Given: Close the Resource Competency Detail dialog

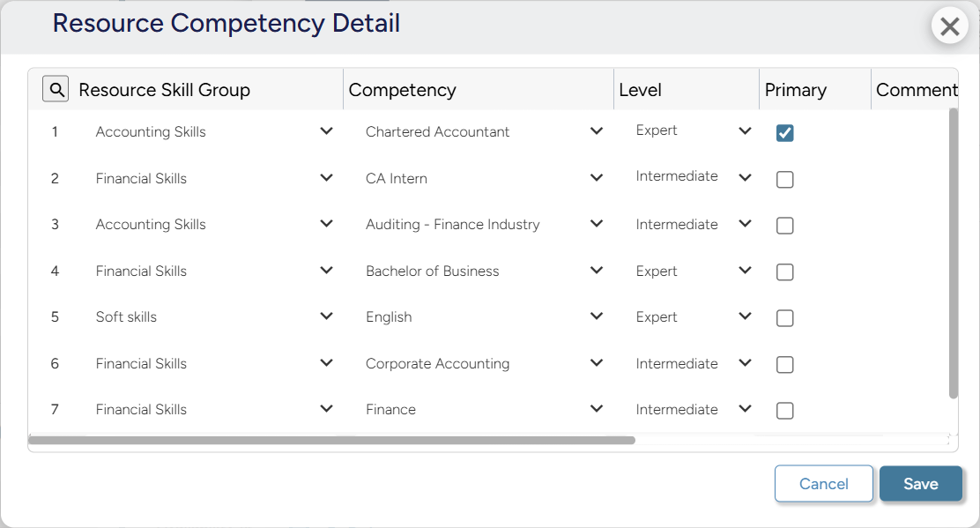Looking at the screenshot, I should [x=949, y=26].
